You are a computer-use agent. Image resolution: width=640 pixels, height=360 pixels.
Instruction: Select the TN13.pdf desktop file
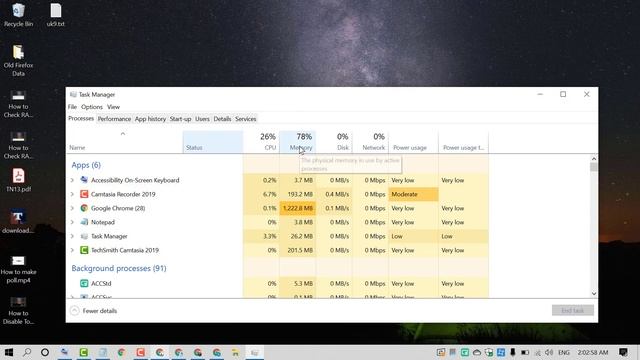click(18, 180)
